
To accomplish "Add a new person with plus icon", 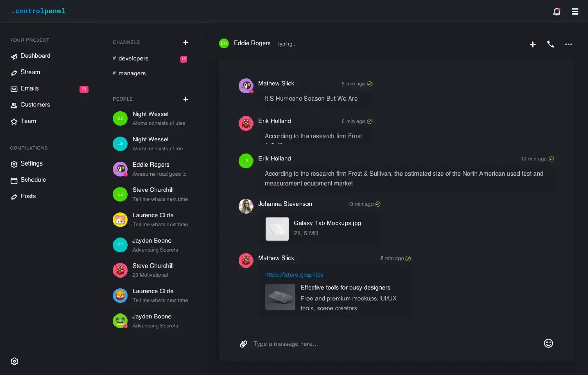I will pos(186,99).
